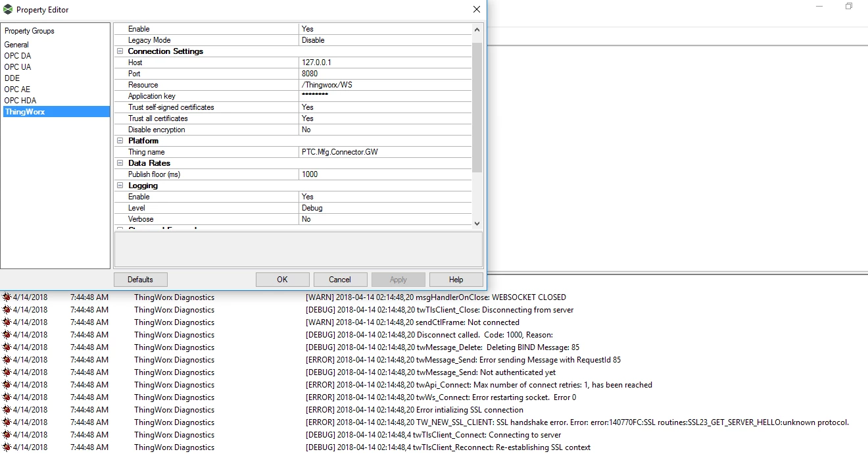Click the Cancel button

[x=340, y=280]
